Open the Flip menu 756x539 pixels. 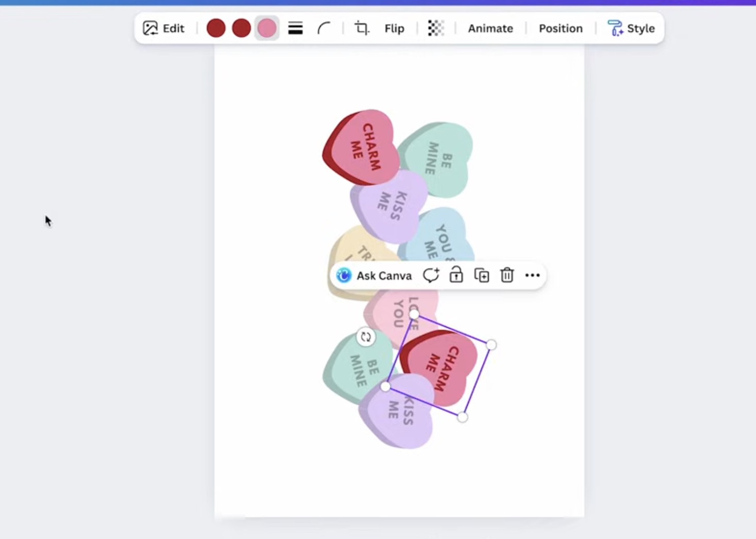coord(394,28)
